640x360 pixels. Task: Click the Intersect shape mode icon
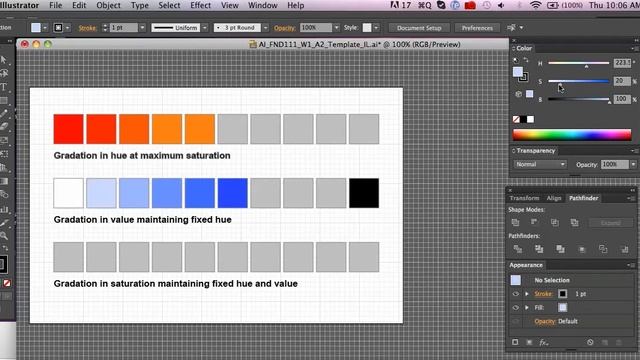pyautogui.click(x=555, y=222)
